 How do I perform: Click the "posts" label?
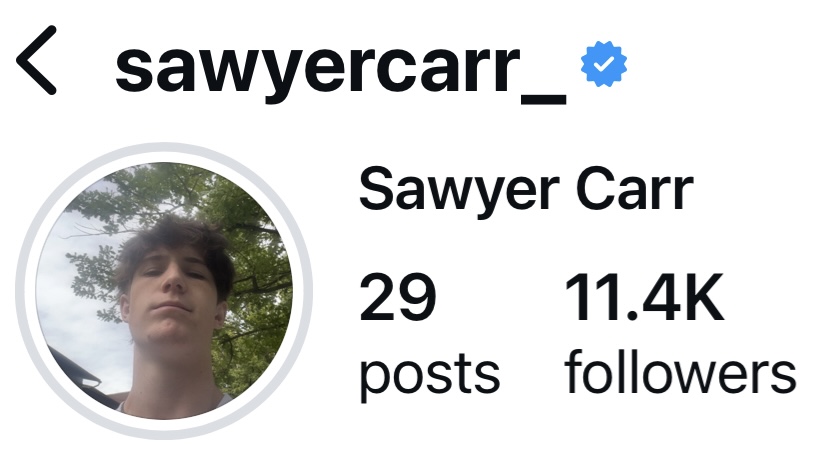pyautogui.click(x=429, y=376)
